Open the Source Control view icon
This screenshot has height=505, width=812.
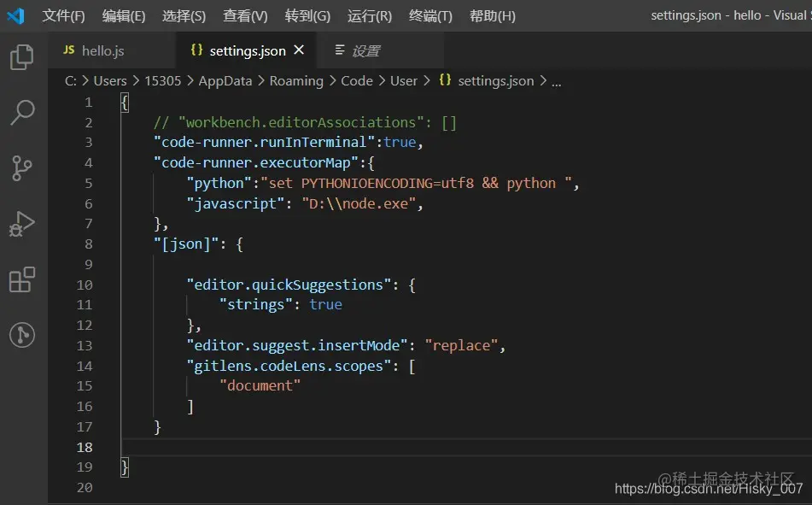pyautogui.click(x=22, y=168)
